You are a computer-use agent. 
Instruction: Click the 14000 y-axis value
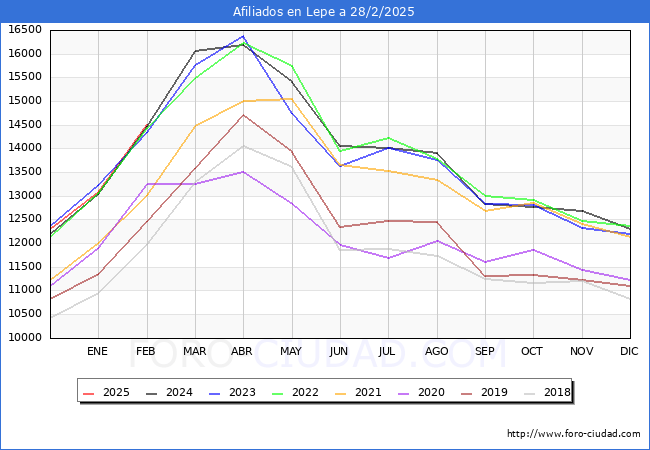click(25, 148)
